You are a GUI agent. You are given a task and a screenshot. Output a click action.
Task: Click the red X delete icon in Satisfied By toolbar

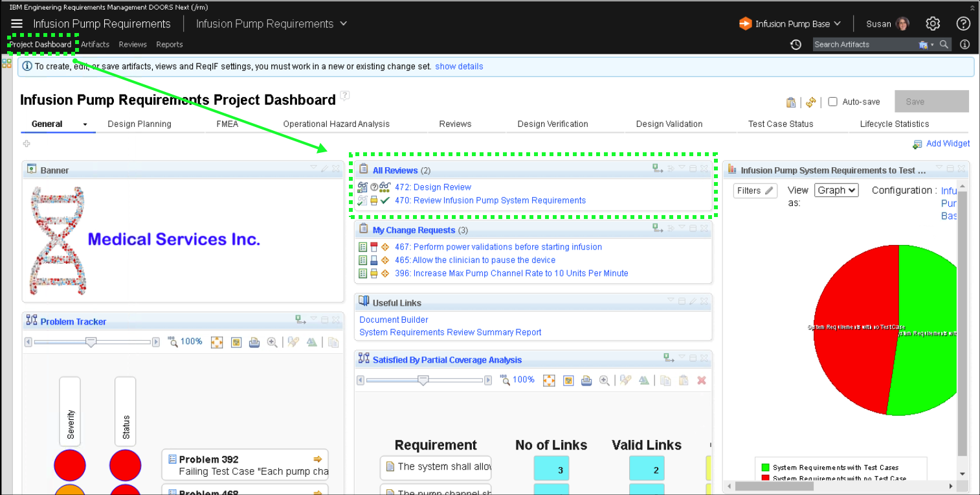(701, 380)
